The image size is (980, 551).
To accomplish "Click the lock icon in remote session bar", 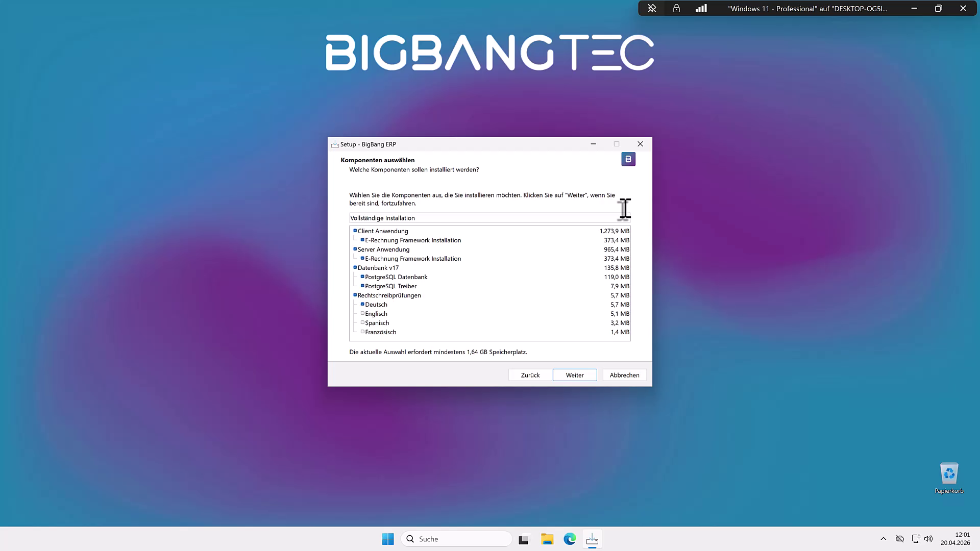I will 676,8.
